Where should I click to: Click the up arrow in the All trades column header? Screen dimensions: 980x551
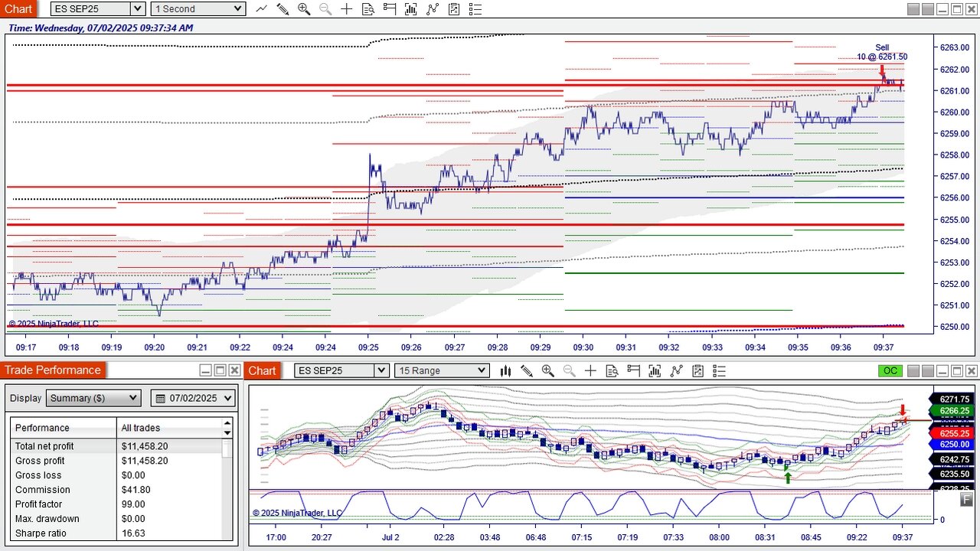click(x=227, y=422)
